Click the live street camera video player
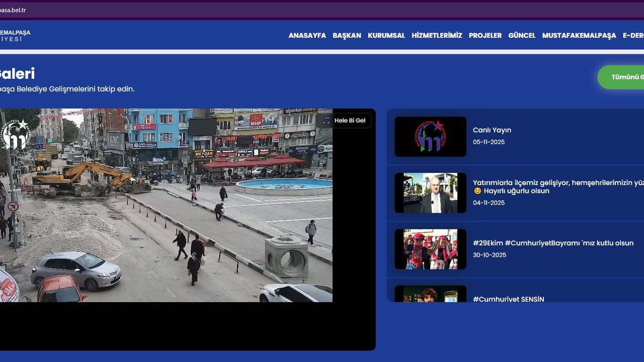Image resolution: width=644 pixels, height=362 pixels. click(x=166, y=211)
